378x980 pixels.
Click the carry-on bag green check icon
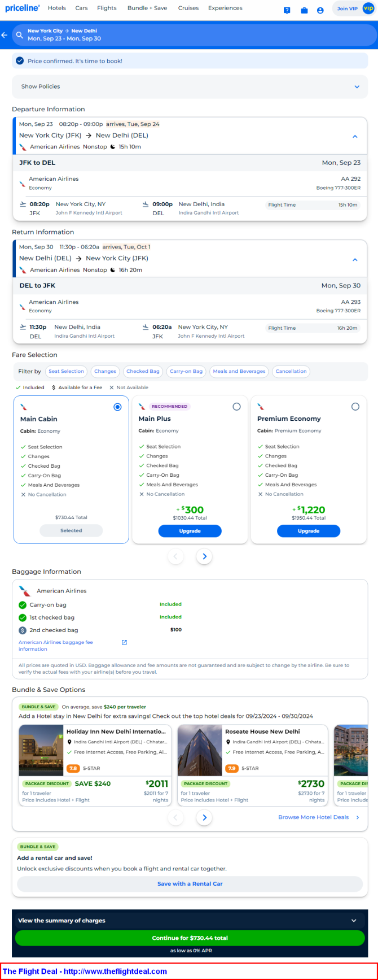[23, 605]
